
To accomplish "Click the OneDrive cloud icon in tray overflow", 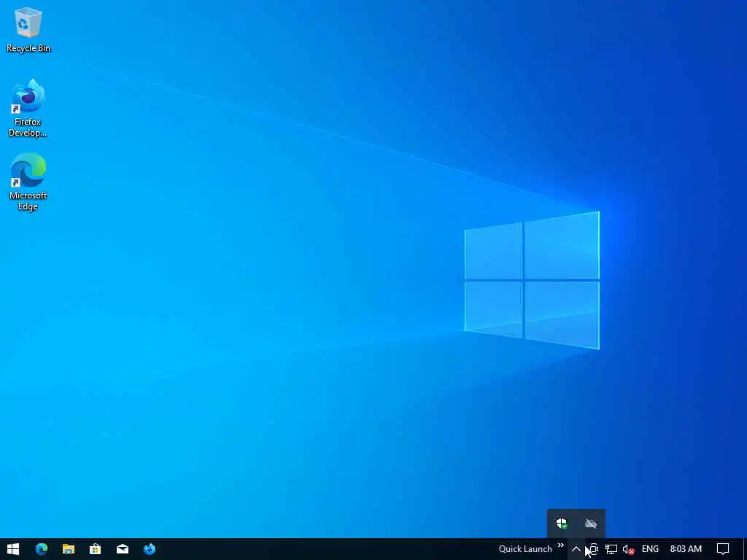I will click(x=591, y=524).
